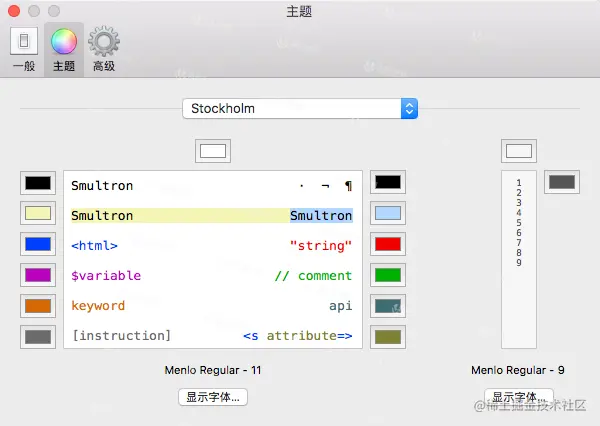This screenshot has height=426, width=600.
Task: Change the gray [instruction] color swatch
Action: tap(38, 337)
